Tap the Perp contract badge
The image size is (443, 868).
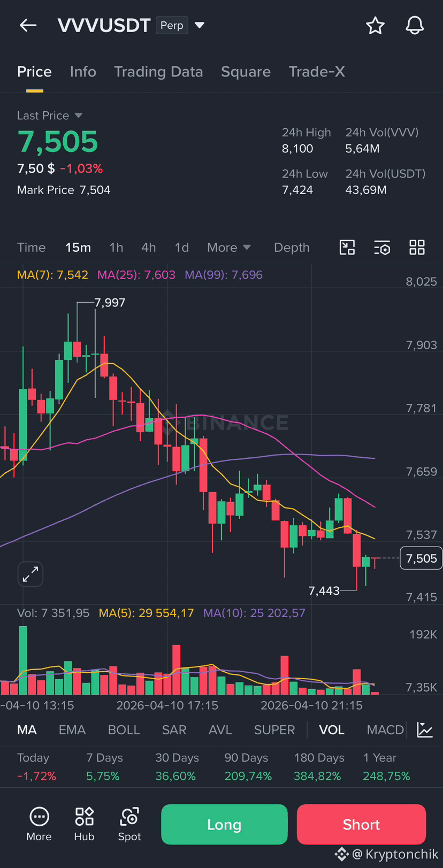coord(172,25)
